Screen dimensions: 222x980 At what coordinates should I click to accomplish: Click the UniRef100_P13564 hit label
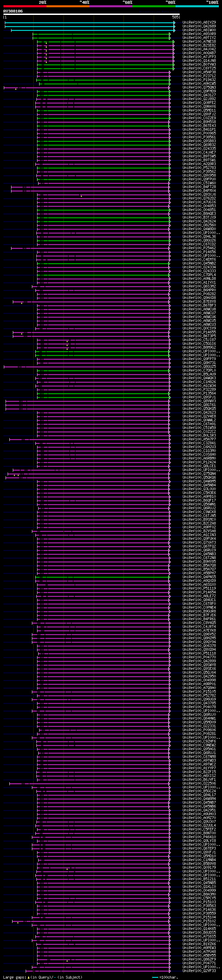click(199, 394)
